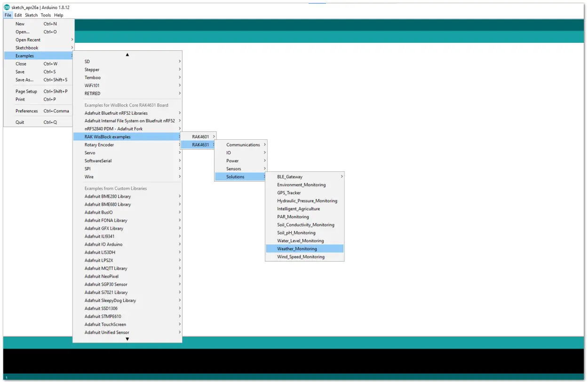This screenshot has width=588, height=382.
Task: Choose Open... in the File menu
Action: coord(39,32)
